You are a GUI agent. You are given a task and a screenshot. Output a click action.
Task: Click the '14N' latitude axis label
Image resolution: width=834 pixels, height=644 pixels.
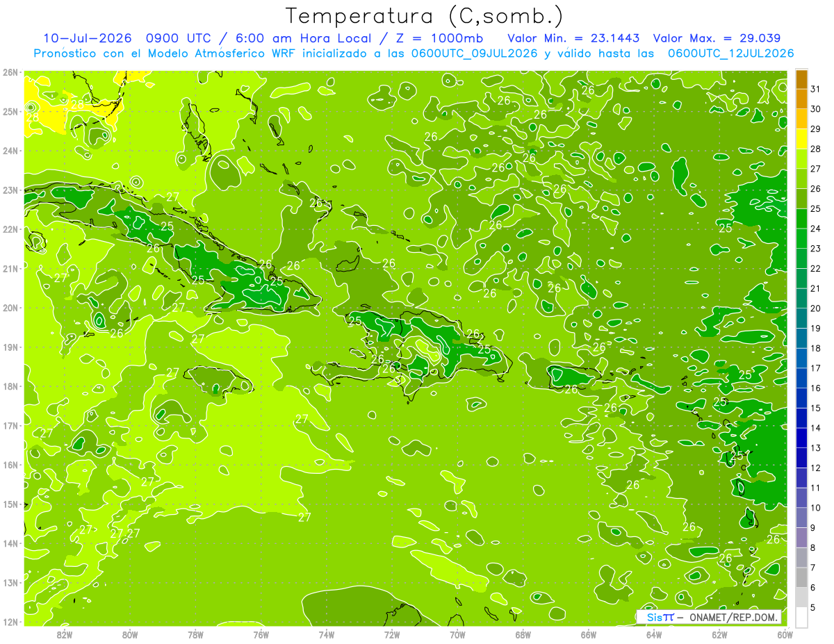tap(10, 543)
